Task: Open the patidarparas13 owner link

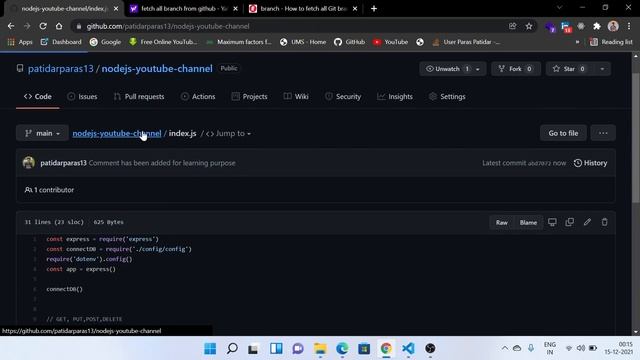Action: click(x=61, y=69)
